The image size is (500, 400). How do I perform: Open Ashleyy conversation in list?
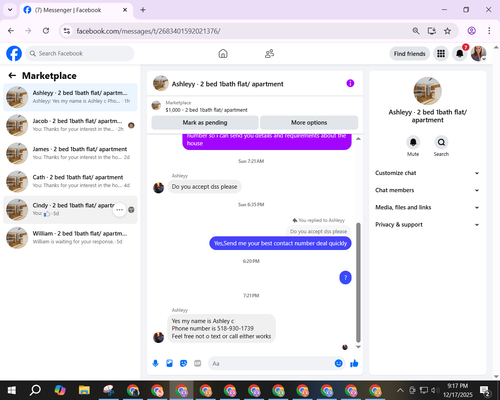tap(70, 97)
